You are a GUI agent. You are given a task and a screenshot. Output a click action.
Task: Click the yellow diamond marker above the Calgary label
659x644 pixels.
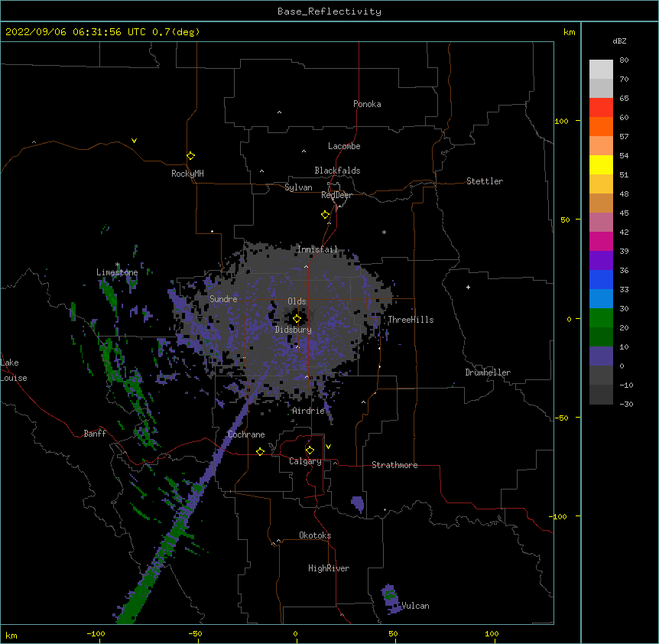click(310, 450)
